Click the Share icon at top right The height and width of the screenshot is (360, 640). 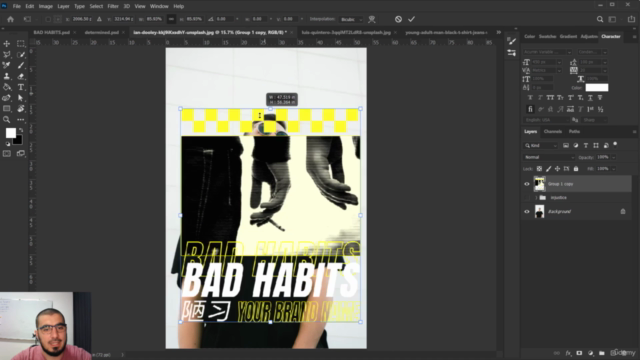coord(631,19)
